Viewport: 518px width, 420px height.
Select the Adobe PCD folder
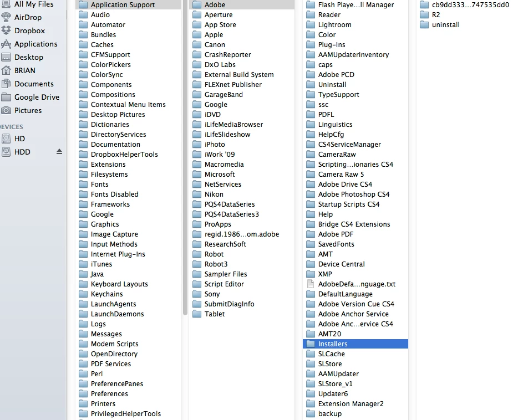point(356,75)
